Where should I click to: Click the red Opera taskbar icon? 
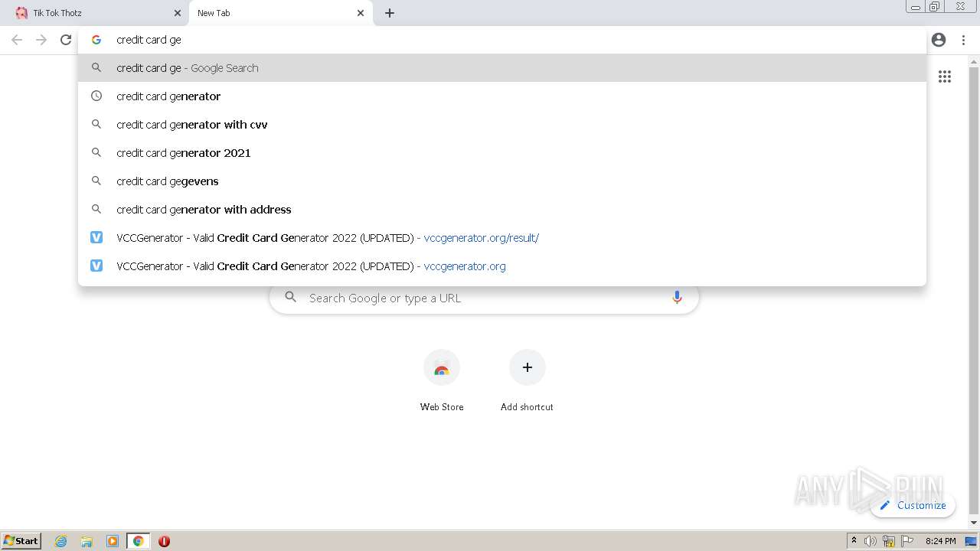pyautogui.click(x=164, y=541)
